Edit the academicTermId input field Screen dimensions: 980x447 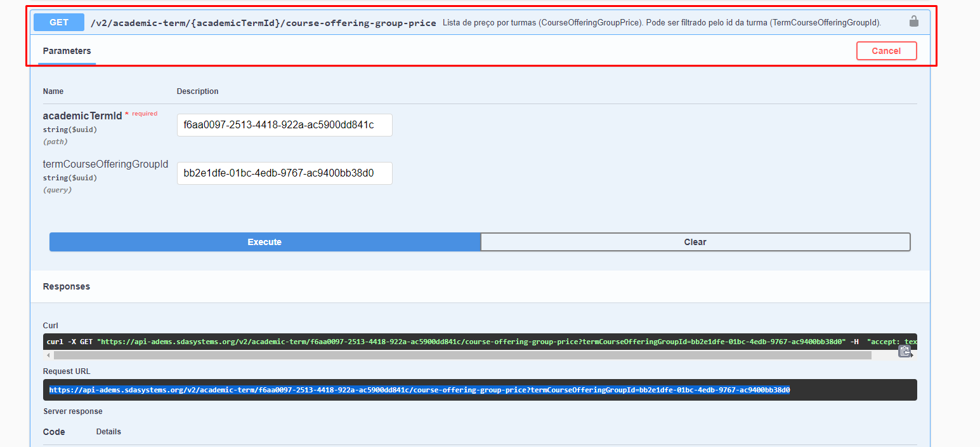coord(284,125)
